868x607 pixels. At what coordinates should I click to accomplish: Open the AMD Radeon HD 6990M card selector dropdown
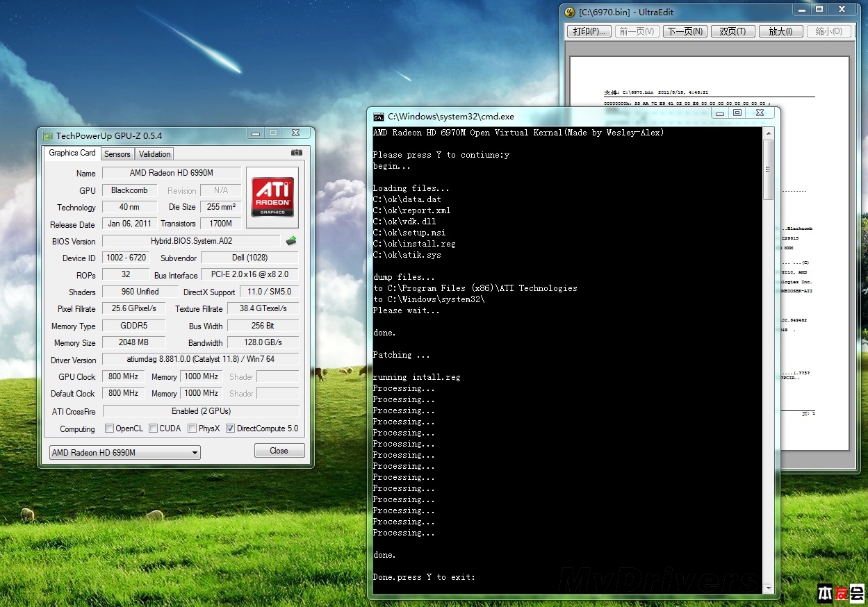[x=194, y=452]
